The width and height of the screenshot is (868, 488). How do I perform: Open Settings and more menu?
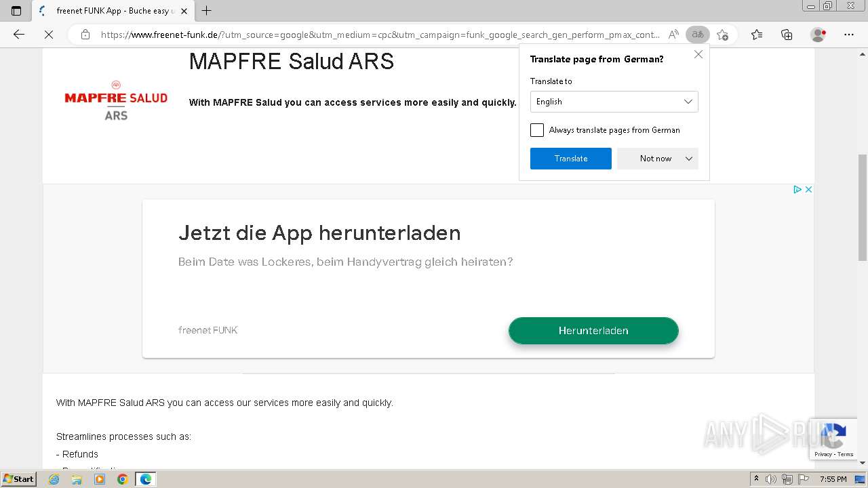coord(849,35)
